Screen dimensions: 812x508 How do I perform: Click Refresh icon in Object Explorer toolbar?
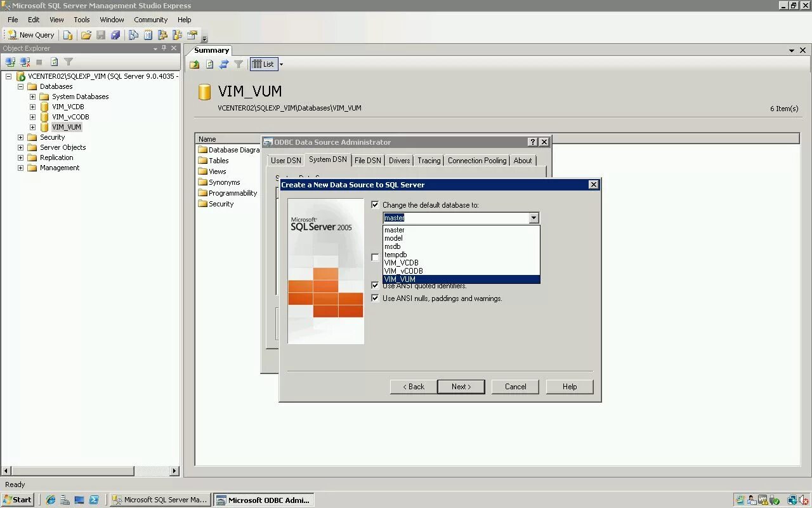point(54,62)
